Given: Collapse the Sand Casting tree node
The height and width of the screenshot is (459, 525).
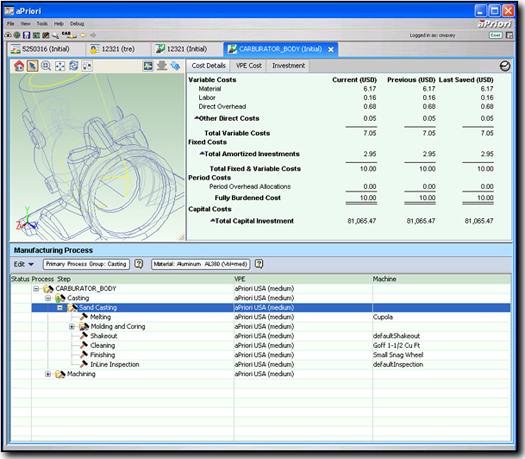Looking at the screenshot, I should pos(60,308).
